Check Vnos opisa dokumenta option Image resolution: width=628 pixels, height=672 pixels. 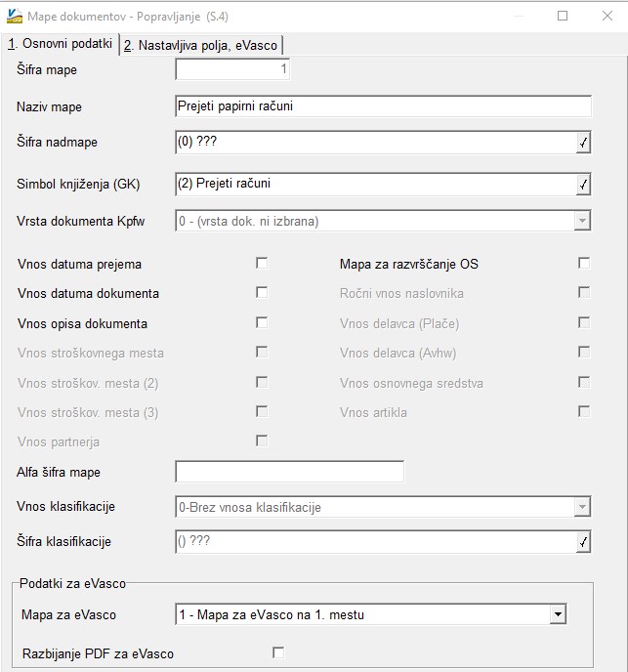pos(262,322)
